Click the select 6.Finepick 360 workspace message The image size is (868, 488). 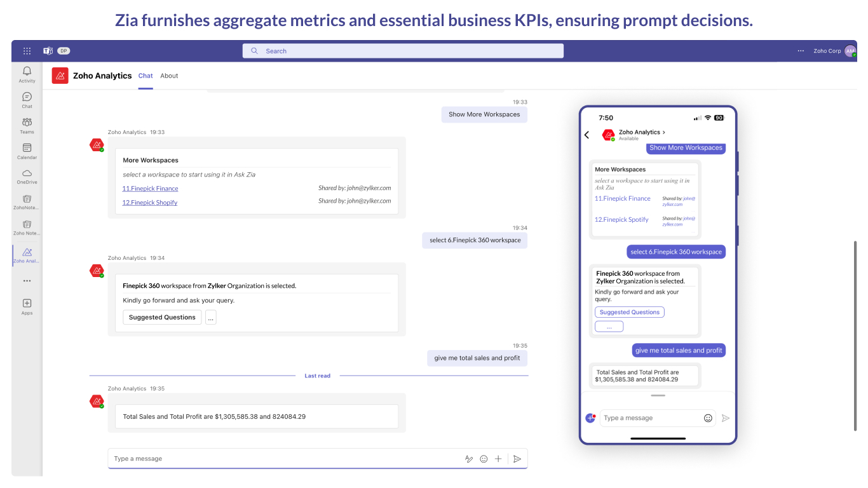coord(475,240)
